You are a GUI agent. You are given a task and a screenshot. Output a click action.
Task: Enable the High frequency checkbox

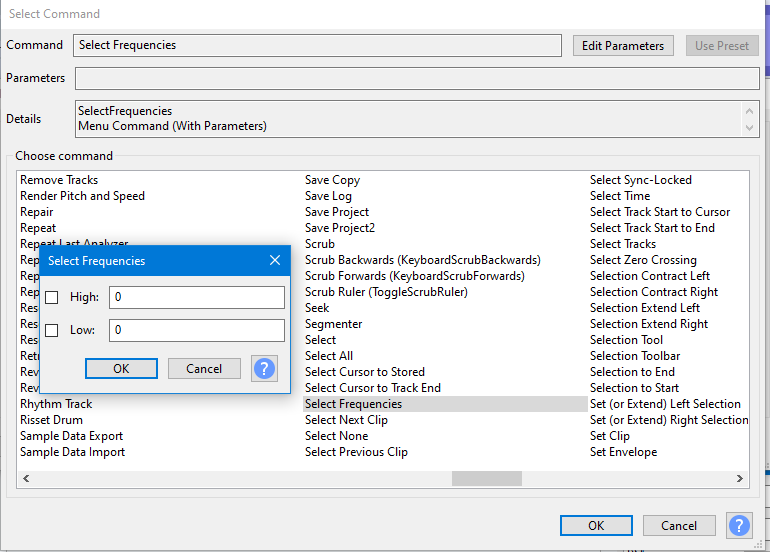pos(52,297)
